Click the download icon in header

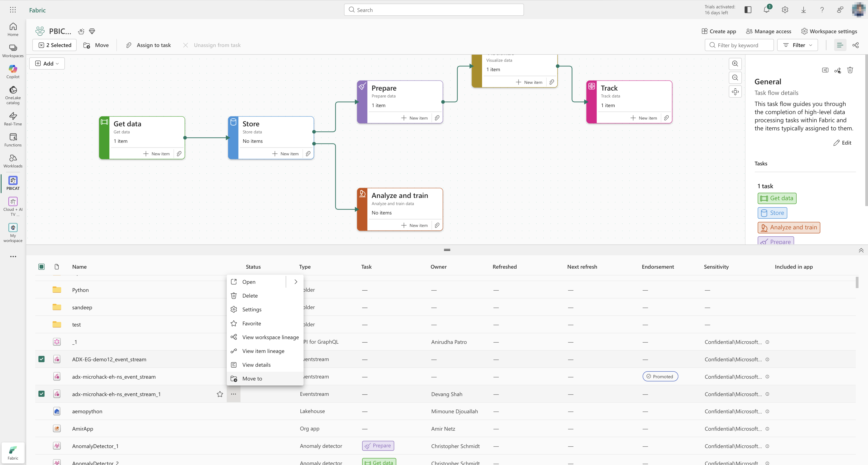pos(803,10)
